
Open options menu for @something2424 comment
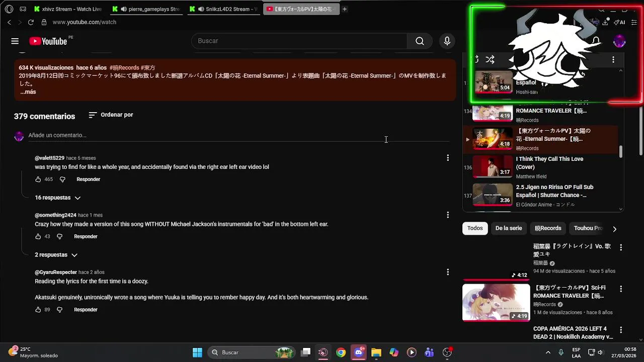pyautogui.click(x=448, y=215)
